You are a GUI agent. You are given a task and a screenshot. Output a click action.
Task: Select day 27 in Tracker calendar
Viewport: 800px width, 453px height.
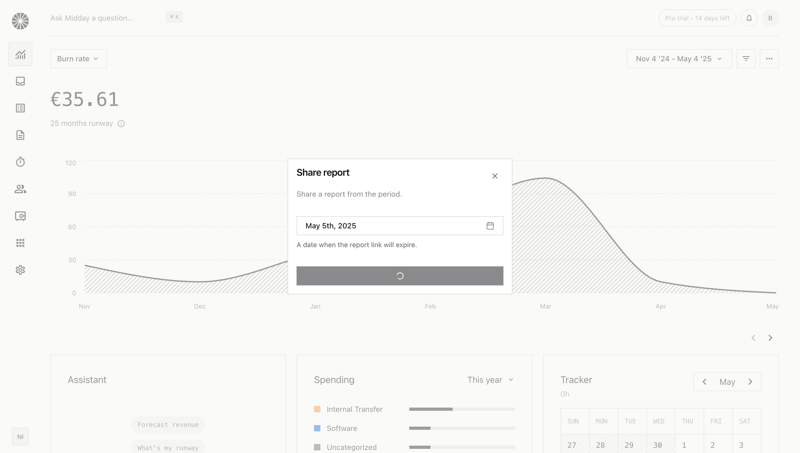click(574, 444)
